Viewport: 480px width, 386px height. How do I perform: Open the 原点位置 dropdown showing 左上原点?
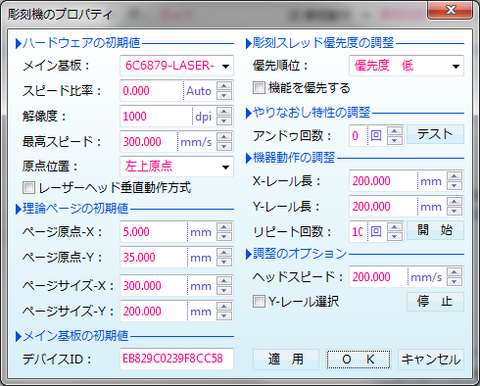point(177,166)
